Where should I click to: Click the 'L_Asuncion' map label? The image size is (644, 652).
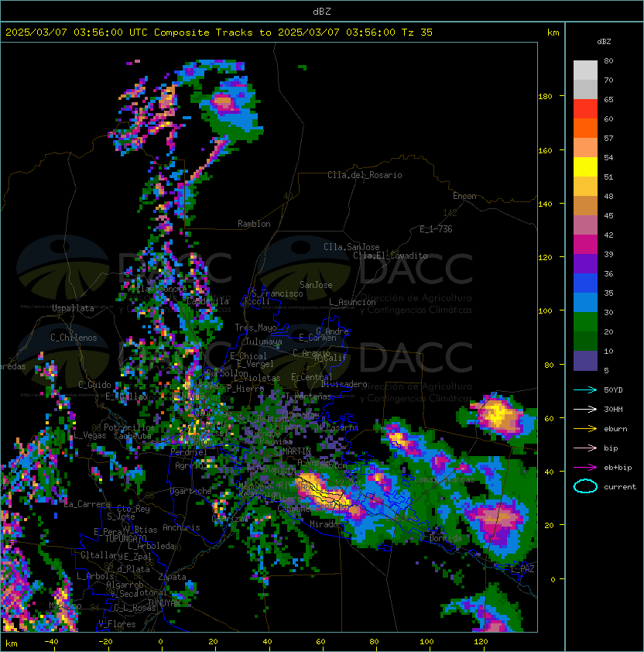click(x=352, y=302)
